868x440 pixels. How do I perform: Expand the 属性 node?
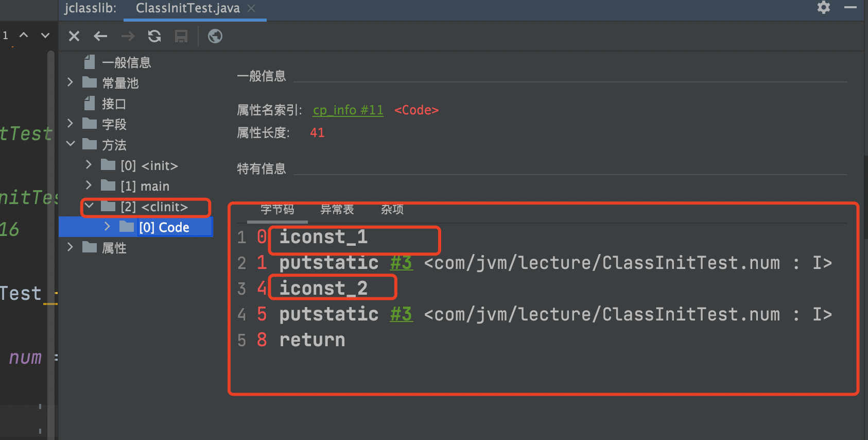[71, 247]
